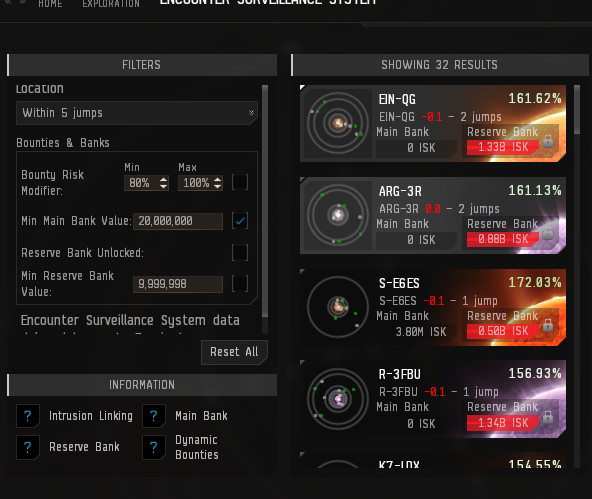
Task: Select the R-3FBU solar system map thumbnail
Action: point(338,399)
